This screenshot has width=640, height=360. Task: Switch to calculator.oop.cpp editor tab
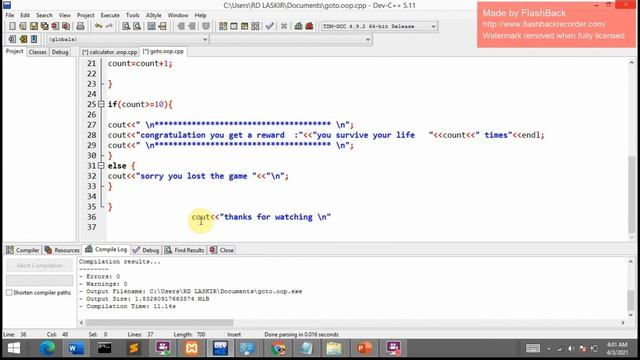tap(109, 52)
